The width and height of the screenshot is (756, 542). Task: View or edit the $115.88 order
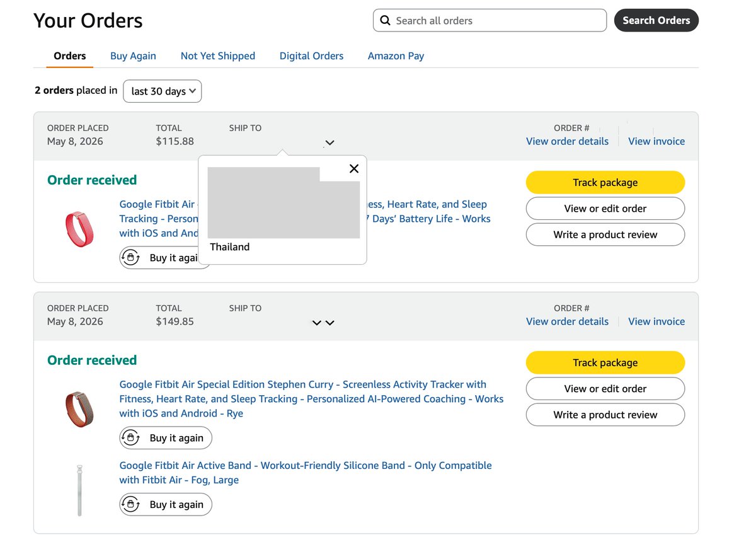(605, 209)
